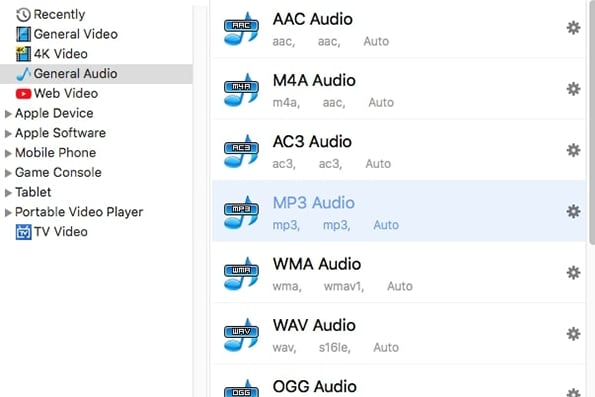Image resolution: width=595 pixels, height=397 pixels.
Task: Click the M4A Audio format icon
Action: click(241, 90)
